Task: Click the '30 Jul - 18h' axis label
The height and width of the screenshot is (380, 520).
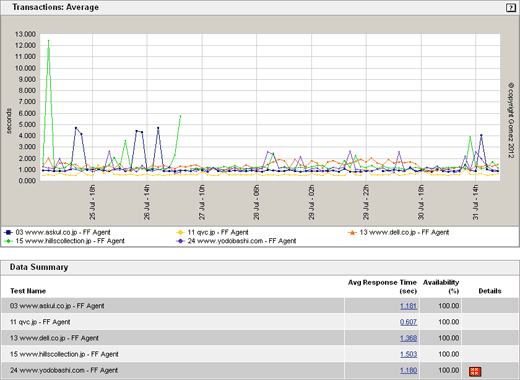Action: pos(421,202)
